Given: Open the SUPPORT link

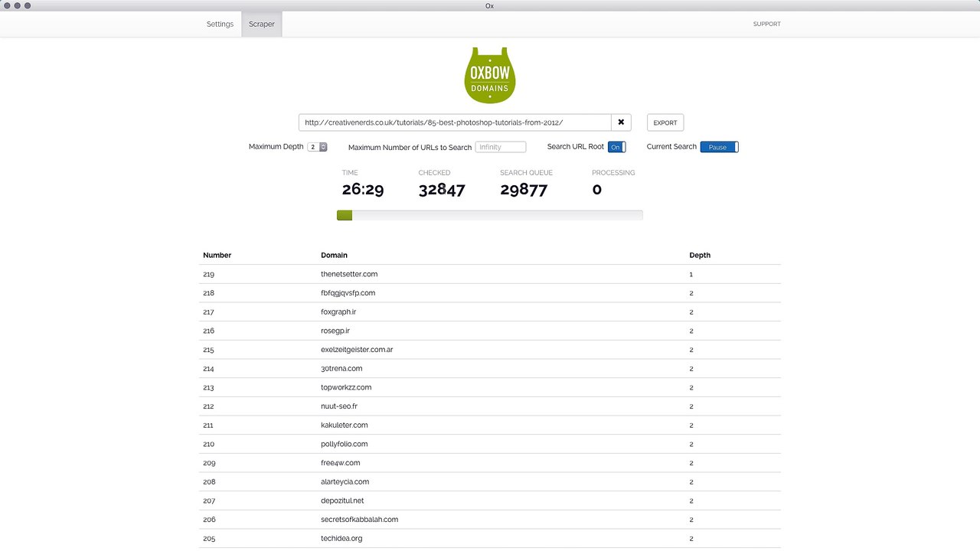Looking at the screenshot, I should pos(766,24).
